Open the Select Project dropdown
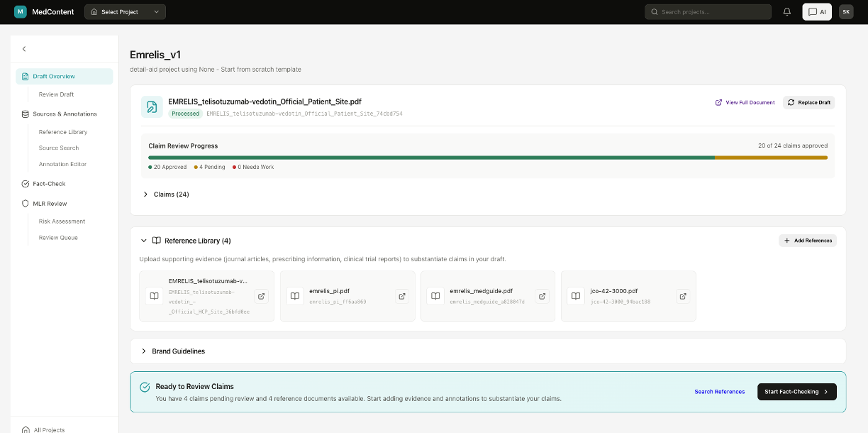 point(125,11)
